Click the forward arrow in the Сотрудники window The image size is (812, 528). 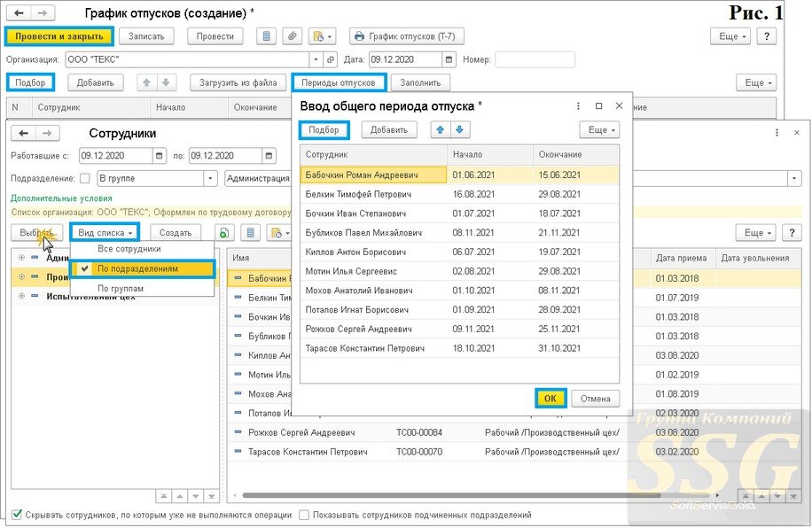pyautogui.click(x=47, y=133)
